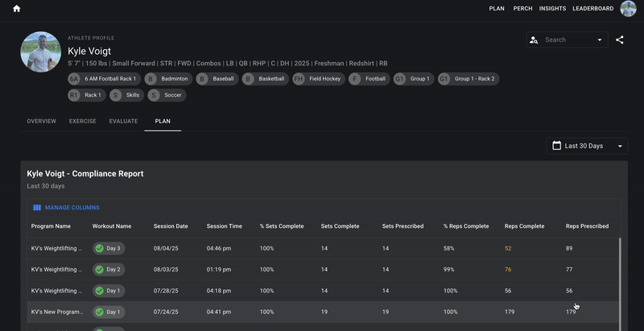Expand the Last 30 Days dropdown
The width and height of the screenshot is (644, 331).
[587, 146]
